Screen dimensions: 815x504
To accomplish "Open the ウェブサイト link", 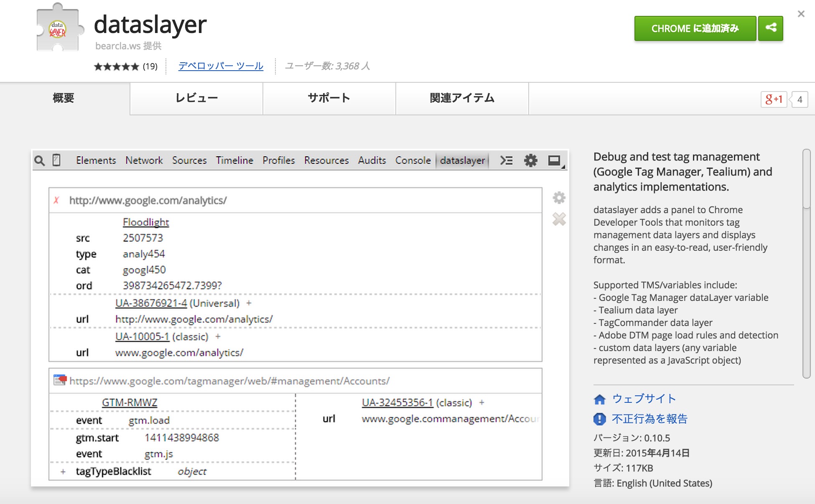I will [x=644, y=399].
